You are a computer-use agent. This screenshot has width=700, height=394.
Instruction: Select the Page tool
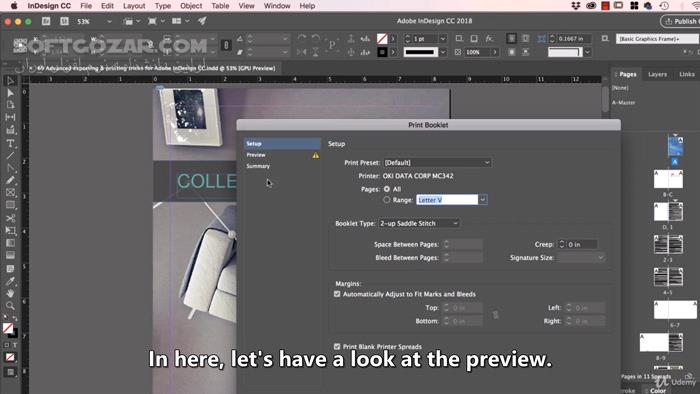(x=10, y=105)
